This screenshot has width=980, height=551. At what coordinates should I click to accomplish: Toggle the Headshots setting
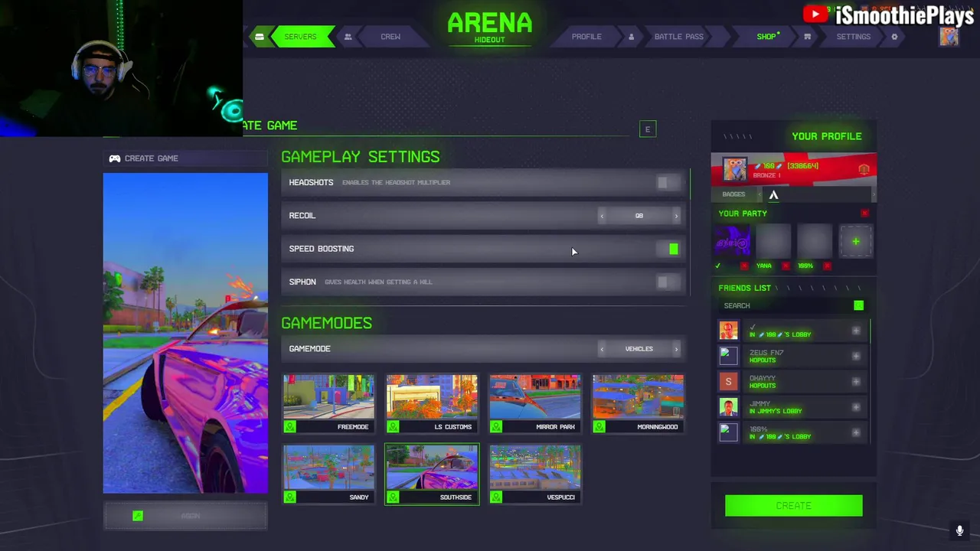click(x=668, y=182)
